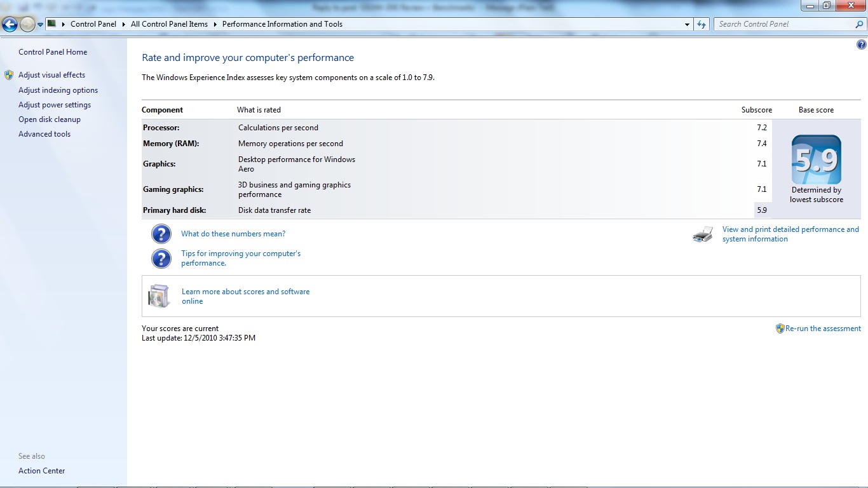The width and height of the screenshot is (868, 488).
Task: Click the shield icon beside Adjust visual effects
Action: (x=9, y=75)
